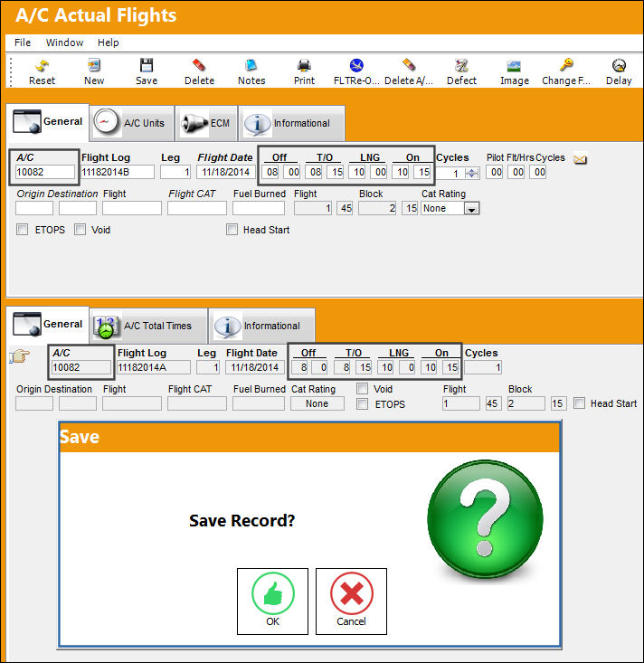The height and width of the screenshot is (663, 644).
Task: Toggle the upper ETOPS checkbox
Action: [x=22, y=230]
